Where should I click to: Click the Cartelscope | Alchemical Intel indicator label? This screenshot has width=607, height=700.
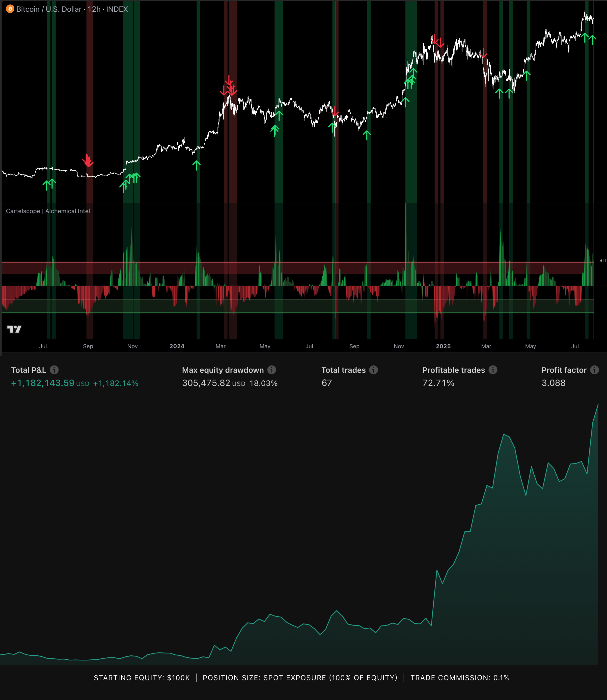click(x=48, y=211)
